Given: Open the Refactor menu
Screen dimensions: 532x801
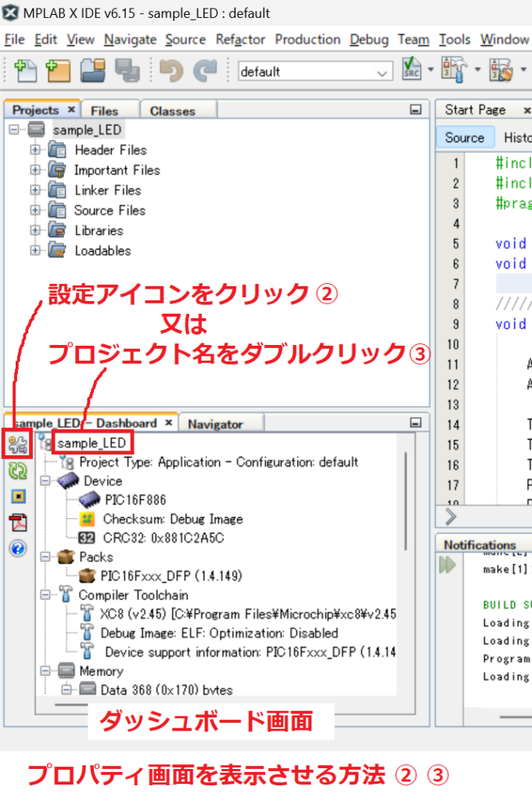Looking at the screenshot, I should (240, 39).
